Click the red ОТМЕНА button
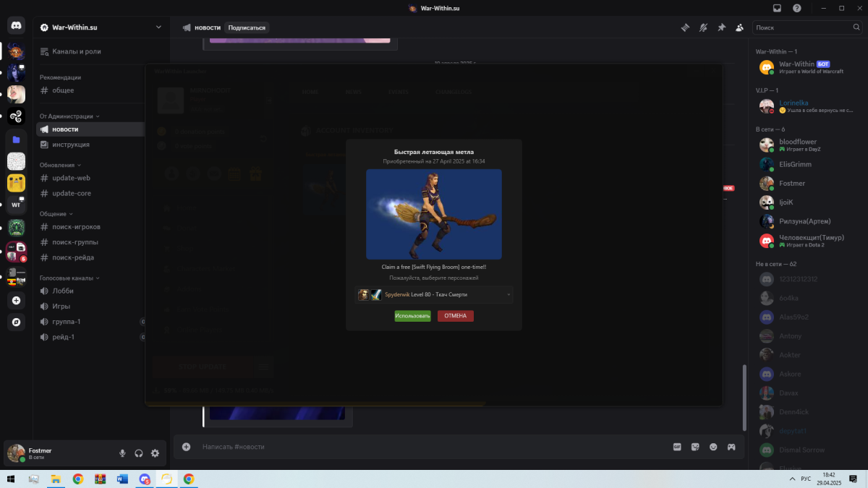The height and width of the screenshot is (488, 868). (456, 316)
